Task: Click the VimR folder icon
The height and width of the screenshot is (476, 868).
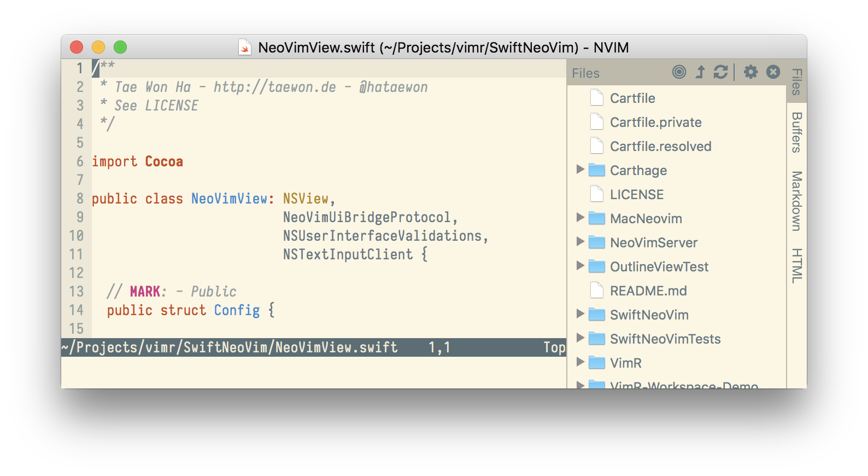Action: pos(597,363)
